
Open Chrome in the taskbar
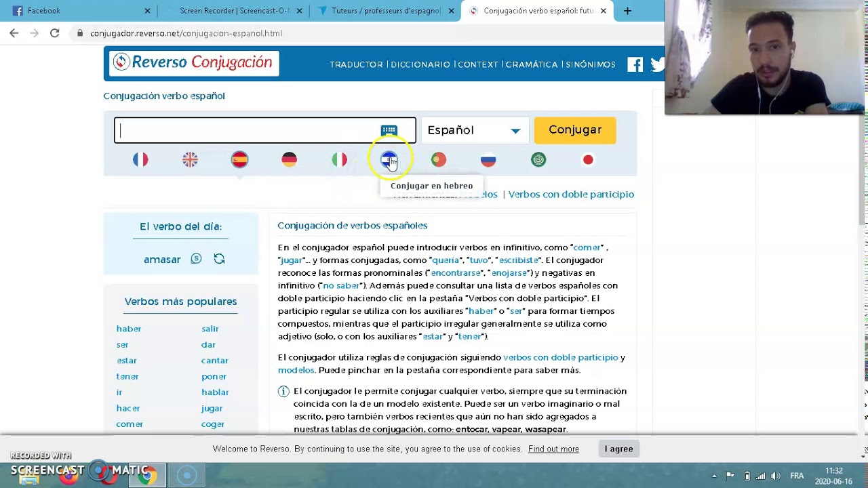(x=146, y=476)
